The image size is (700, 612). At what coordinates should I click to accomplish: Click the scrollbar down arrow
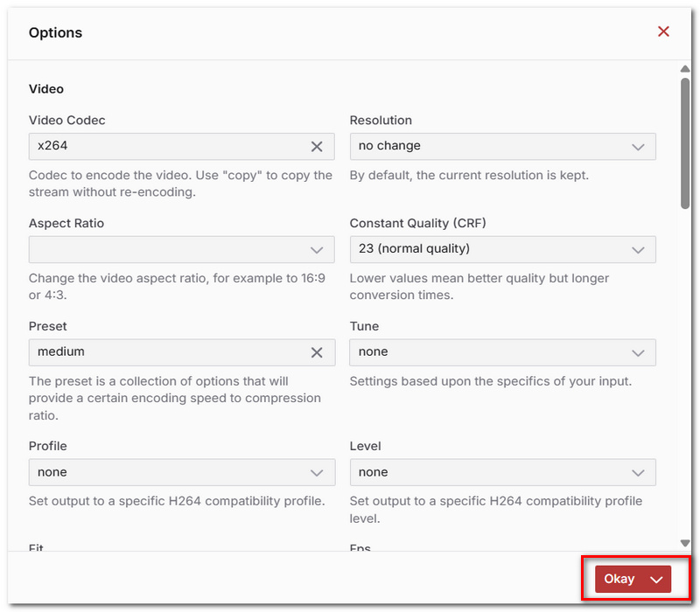coord(685,543)
